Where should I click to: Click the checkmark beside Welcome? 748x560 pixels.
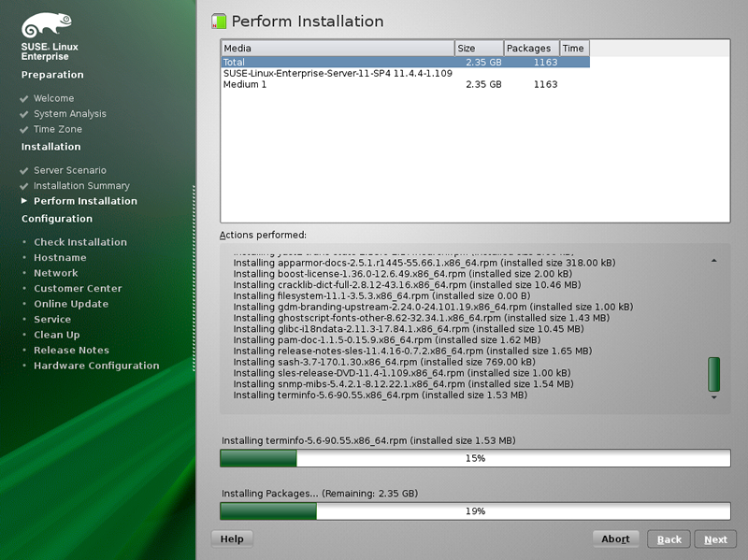24,99
